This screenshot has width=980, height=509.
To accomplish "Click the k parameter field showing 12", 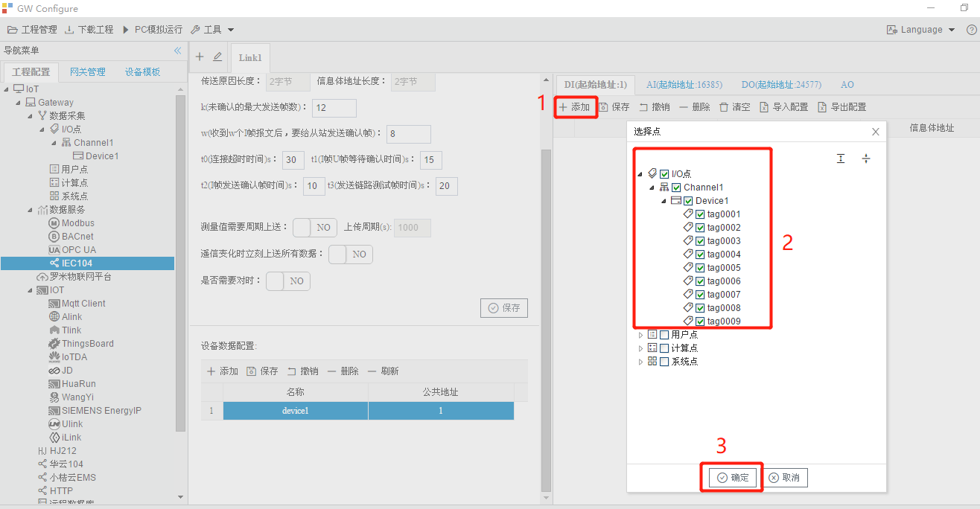I will (x=334, y=108).
